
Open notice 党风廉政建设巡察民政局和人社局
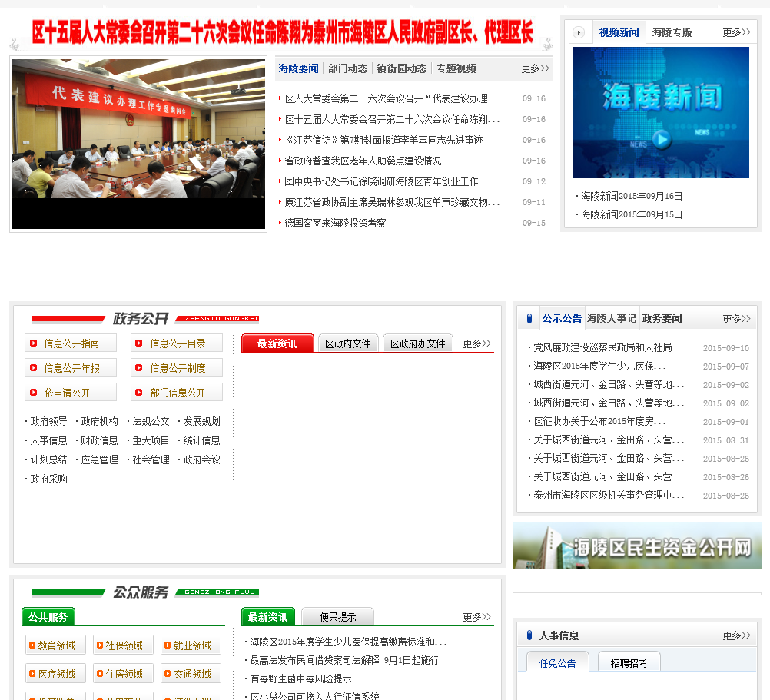(609, 347)
